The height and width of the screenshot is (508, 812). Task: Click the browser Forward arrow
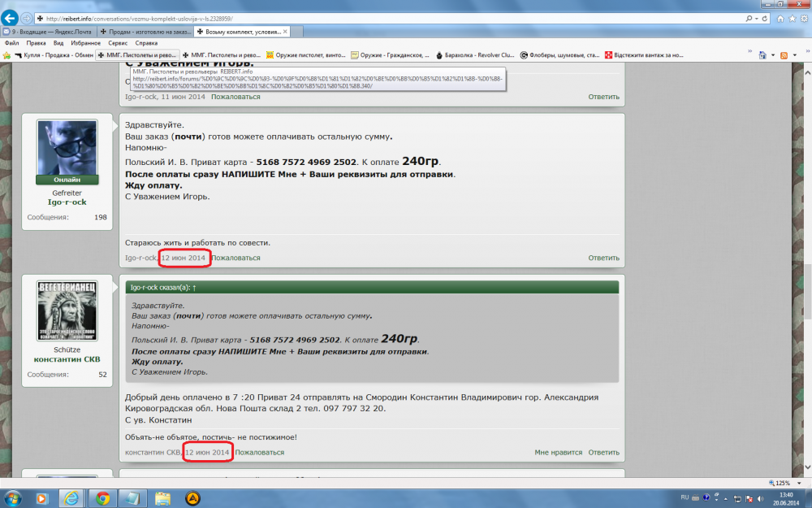[27, 19]
